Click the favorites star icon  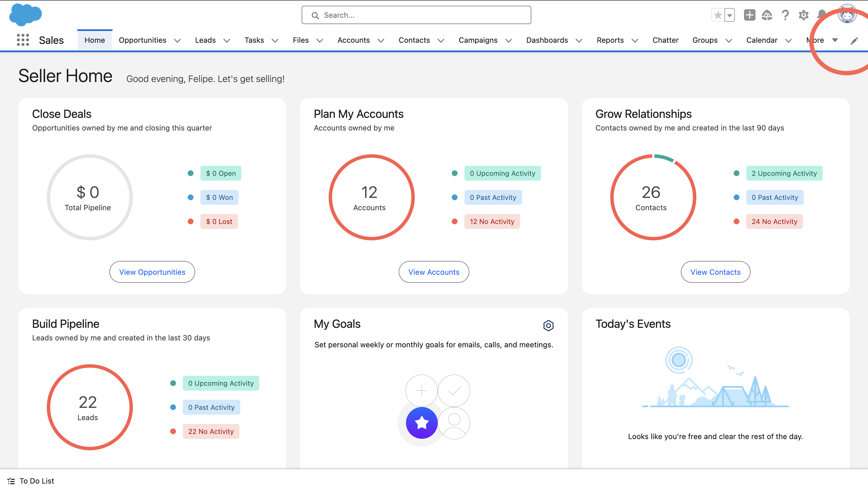pyautogui.click(x=718, y=15)
